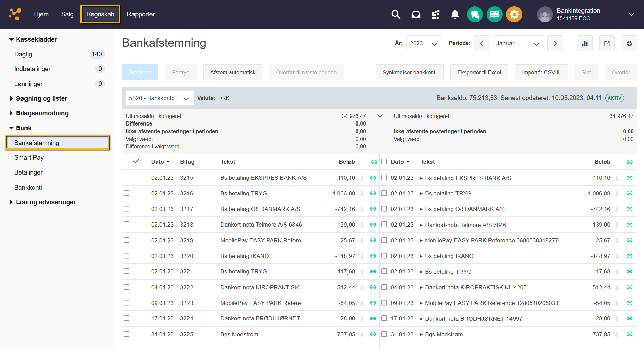Screen dimensions: 644x349
Task: Open the inbox tray icon
Action: pos(416,14)
